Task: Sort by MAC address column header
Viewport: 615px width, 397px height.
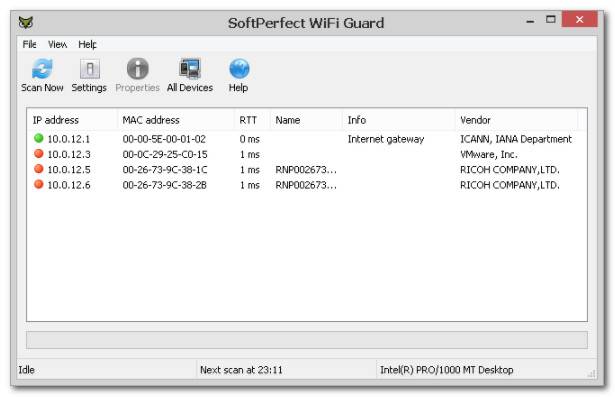Action: pos(176,120)
